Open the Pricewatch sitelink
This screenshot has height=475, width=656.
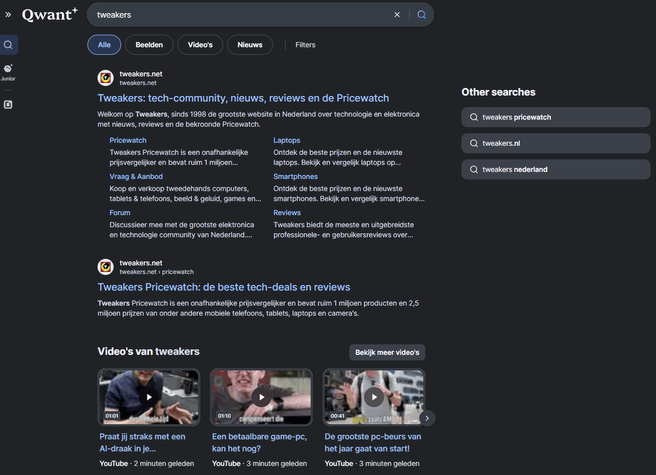pyautogui.click(x=128, y=140)
